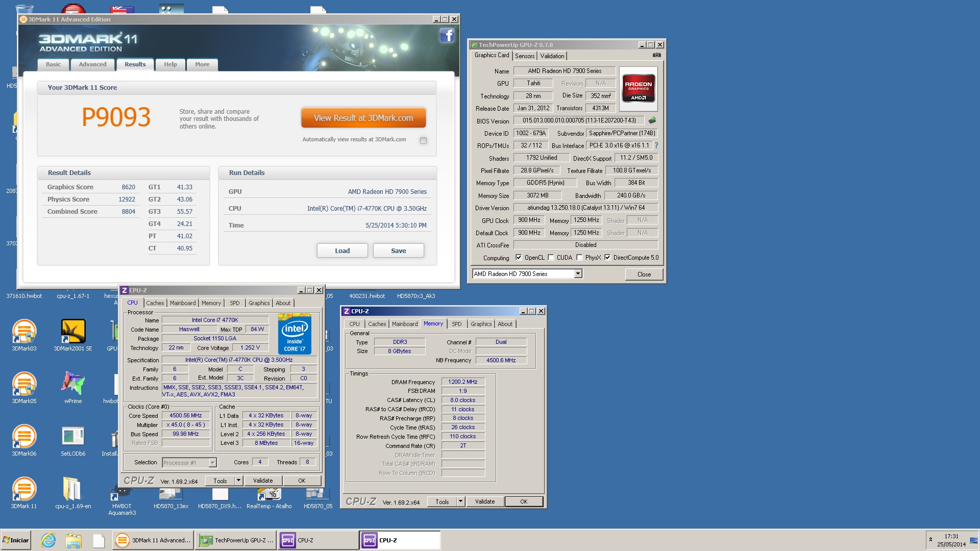Image resolution: width=980 pixels, height=551 pixels.
Task: Click Save button in Run Details
Action: pos(398,251)
